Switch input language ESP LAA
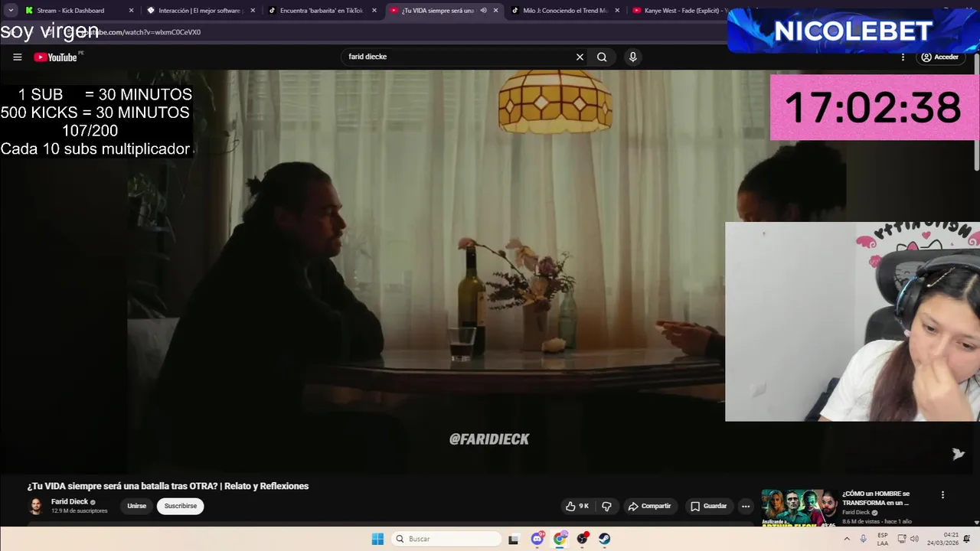 tap(883, 539)
